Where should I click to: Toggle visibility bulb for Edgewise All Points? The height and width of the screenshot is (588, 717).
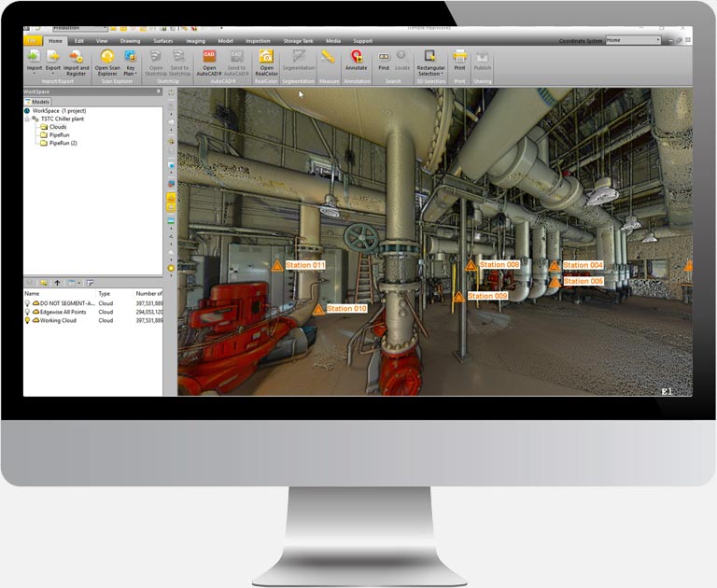point(28,312)
